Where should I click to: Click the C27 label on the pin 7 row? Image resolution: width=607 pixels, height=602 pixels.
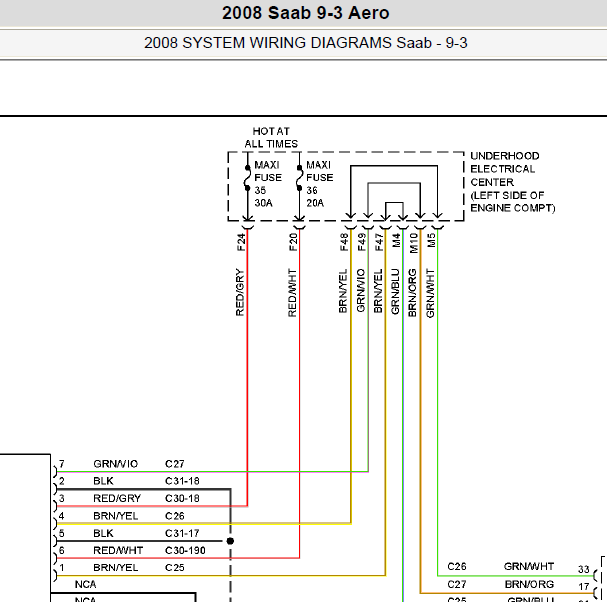pyautogui.click(x=175, y=464)
